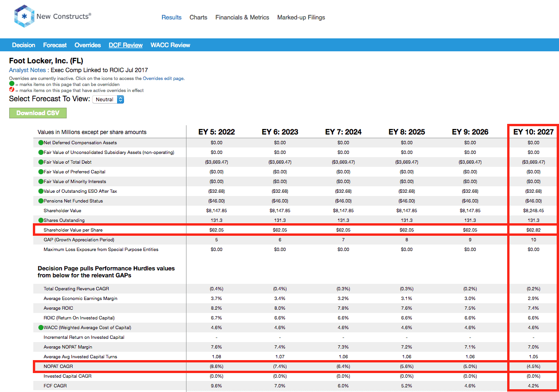
Task: Click the NOPAT CAGR row label
Action: click(x=59, y=367)
